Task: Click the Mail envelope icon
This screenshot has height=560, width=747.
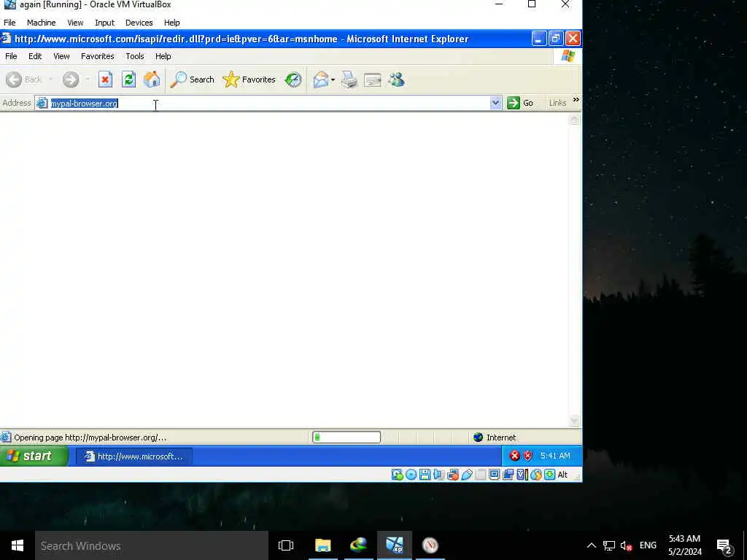Action: pos(321,79)
